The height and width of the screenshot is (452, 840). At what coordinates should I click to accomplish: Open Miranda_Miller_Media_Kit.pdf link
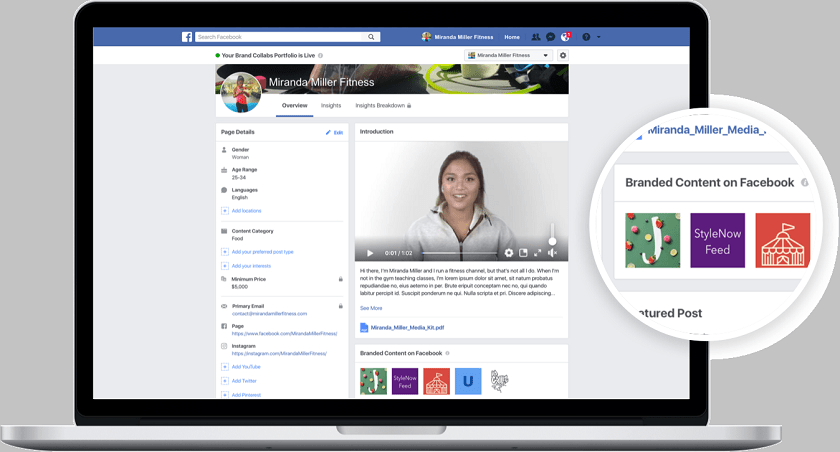[x=408, y=327]
